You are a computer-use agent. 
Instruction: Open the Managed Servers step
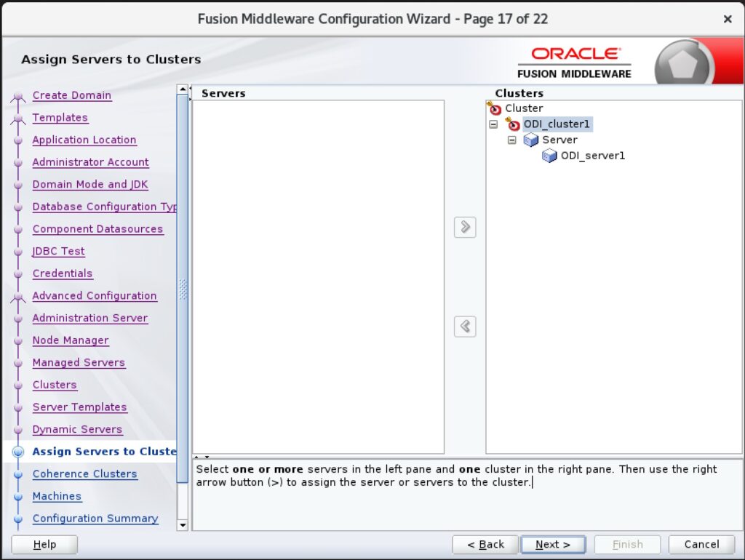click(x=79, y=363)
